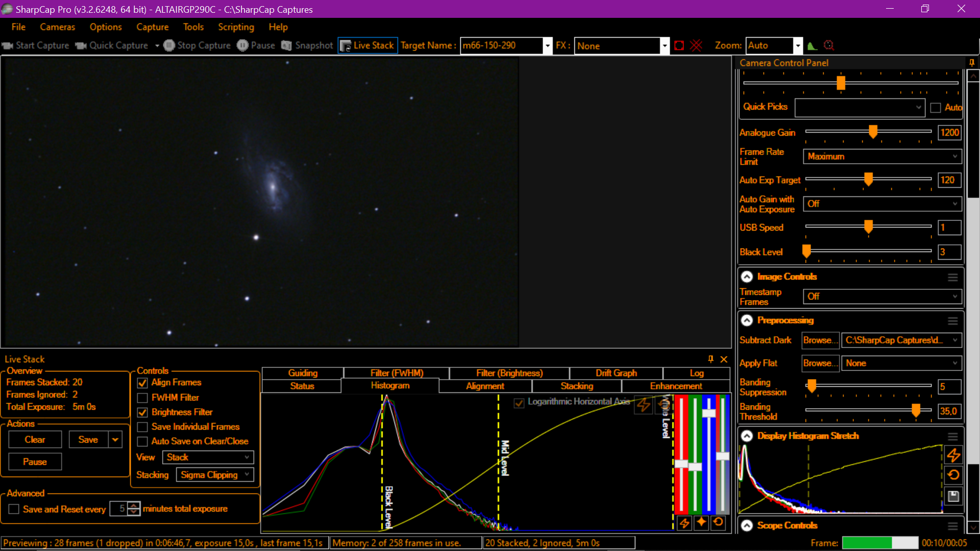
Task: Toggle the Brightness Filter checkbox
Action: pyautogui.click(x=142, y=412)
